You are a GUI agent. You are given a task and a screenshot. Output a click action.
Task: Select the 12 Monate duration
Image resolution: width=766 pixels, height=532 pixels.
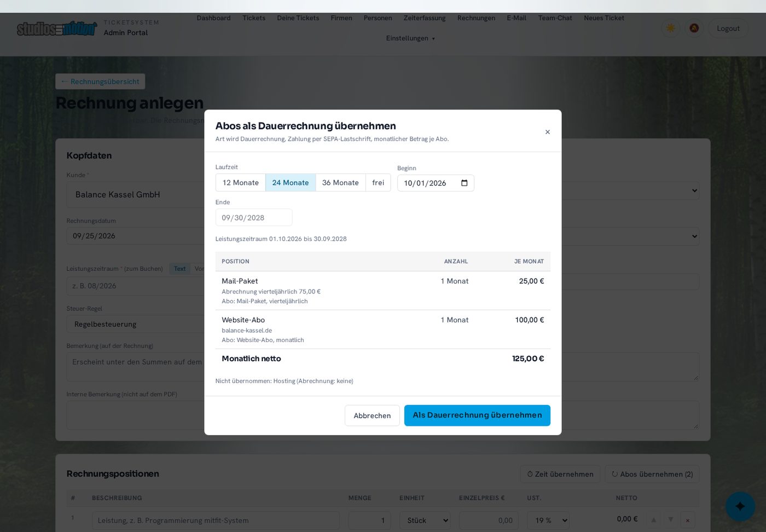(x=241, y=183)
